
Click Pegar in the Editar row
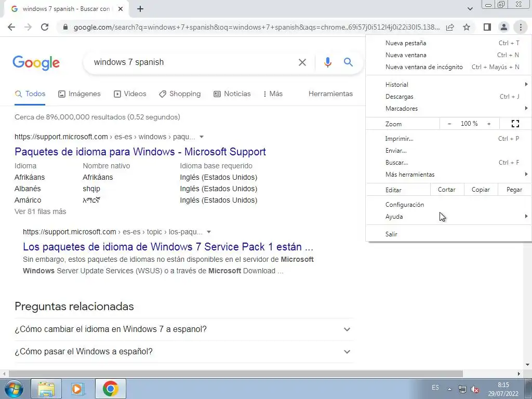tap(514, 190)
